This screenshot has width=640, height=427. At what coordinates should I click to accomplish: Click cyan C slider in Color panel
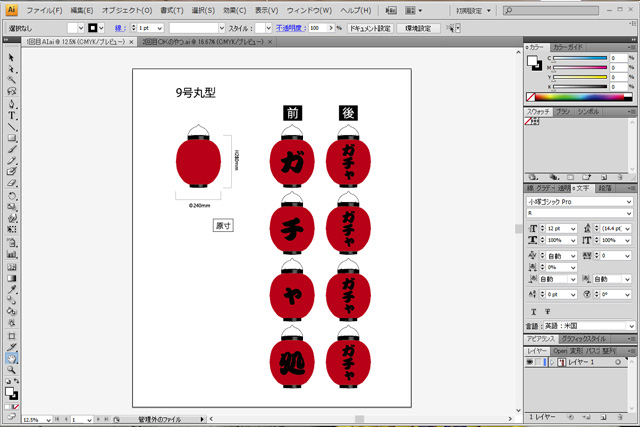[x=580, y=58]
